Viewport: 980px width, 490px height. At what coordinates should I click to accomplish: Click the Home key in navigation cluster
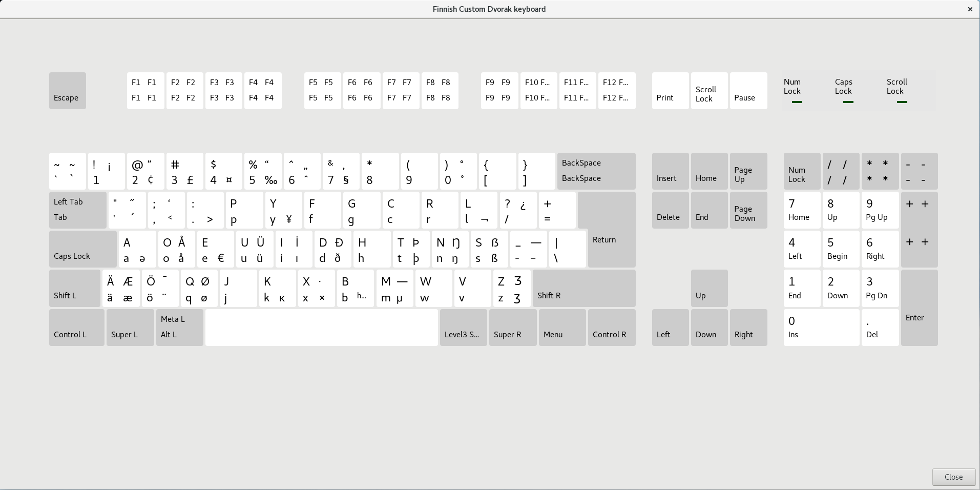tap(710, 171)
